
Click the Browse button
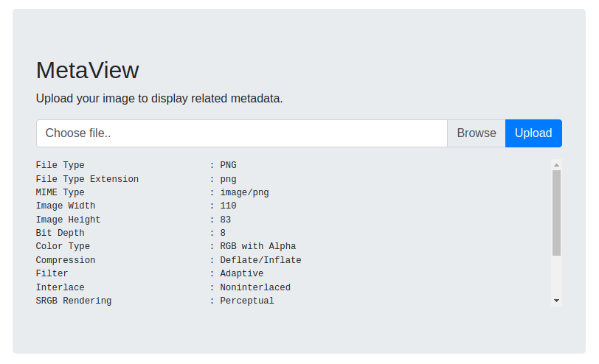click(477, 133)
